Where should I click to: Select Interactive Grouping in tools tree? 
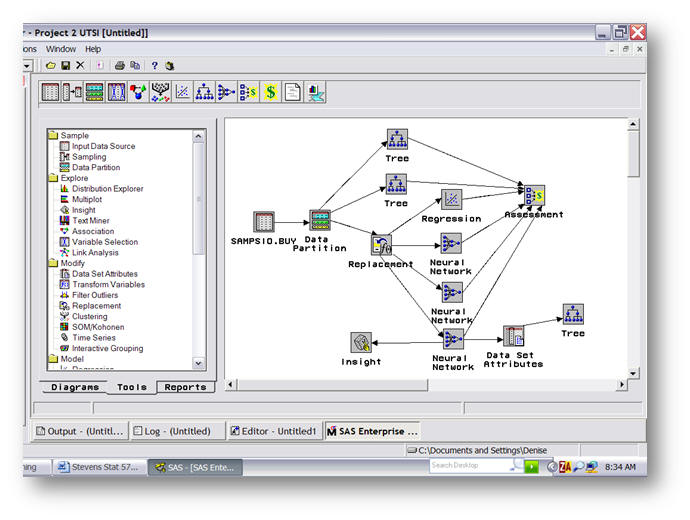(108, 348)
